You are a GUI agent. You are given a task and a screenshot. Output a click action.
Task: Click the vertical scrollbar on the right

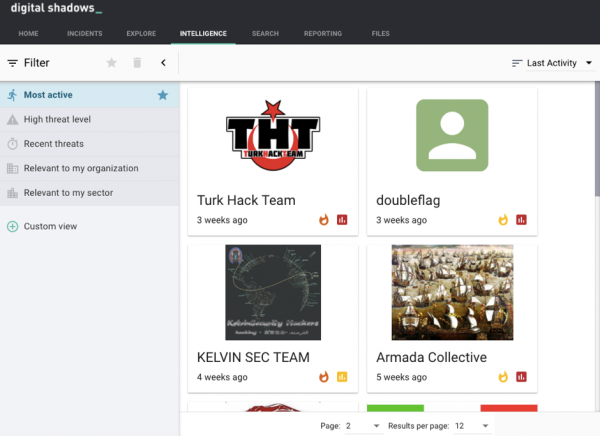[597, 140]
